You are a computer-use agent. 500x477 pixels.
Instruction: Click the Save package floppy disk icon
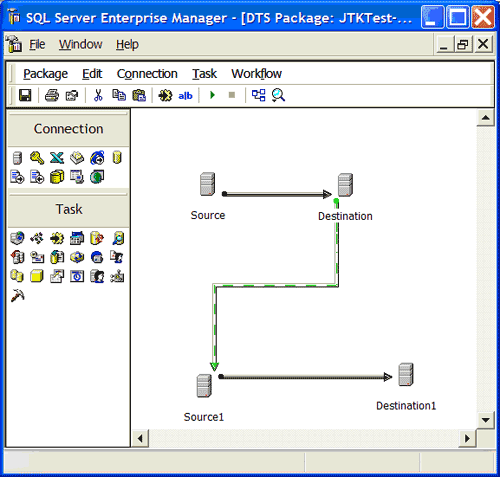coord(25,95)
